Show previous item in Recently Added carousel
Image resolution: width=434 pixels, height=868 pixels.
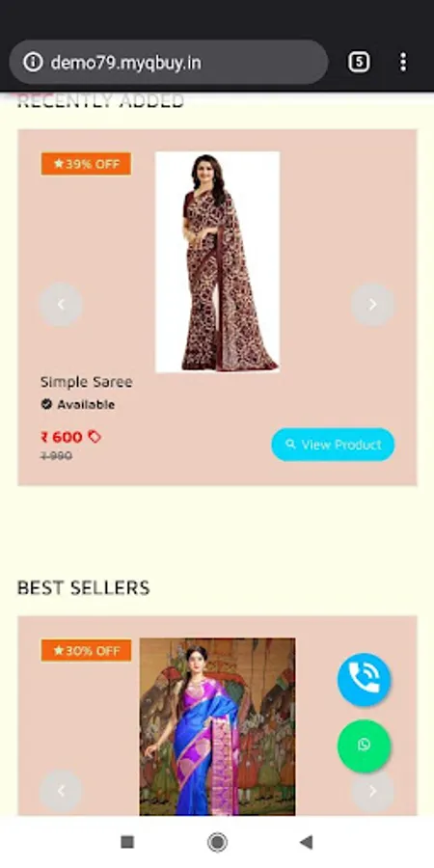pyautogui.click(x=61, y=305)
